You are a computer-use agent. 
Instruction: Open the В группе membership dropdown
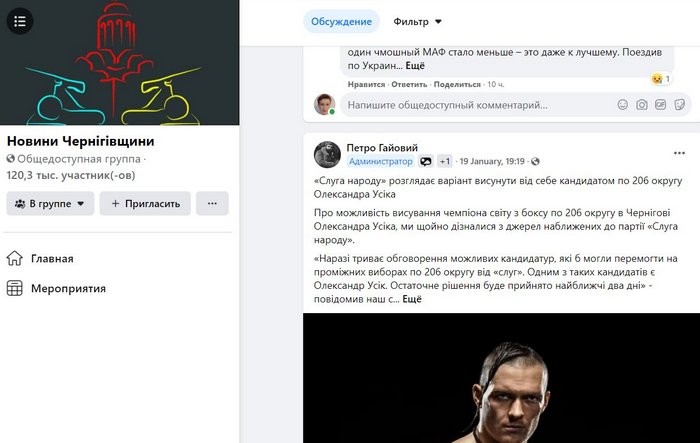[50, 204]
